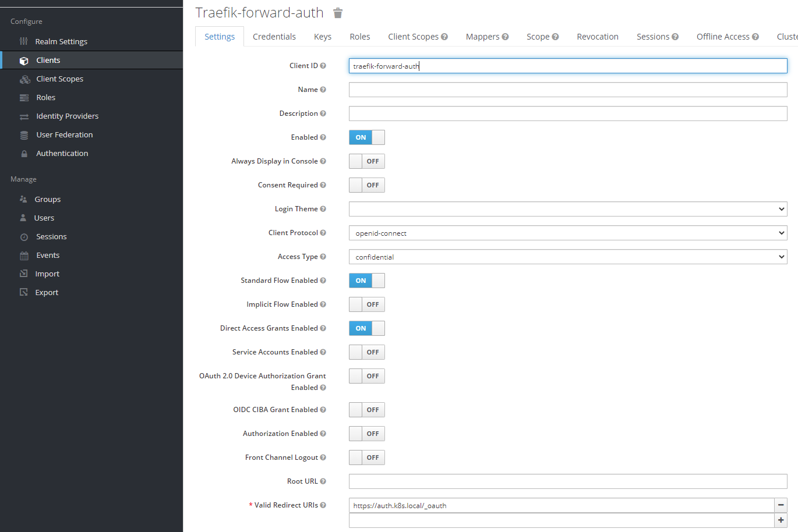
Task: Show help tooltip for Client Protocol
Action: [x=323, y=233]
